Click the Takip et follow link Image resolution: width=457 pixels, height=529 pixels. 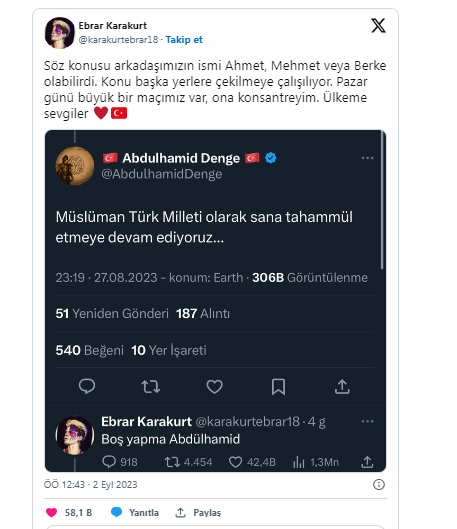(184, 40)
